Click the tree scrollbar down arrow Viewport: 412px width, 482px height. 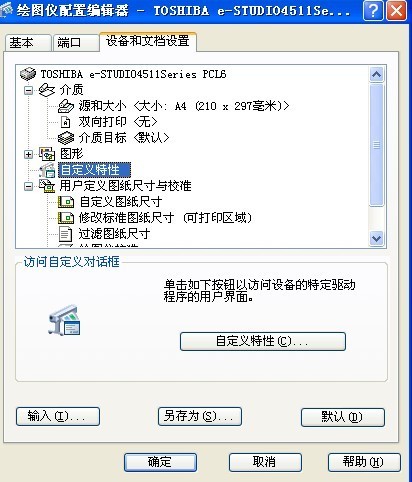(x=377, y=239)
